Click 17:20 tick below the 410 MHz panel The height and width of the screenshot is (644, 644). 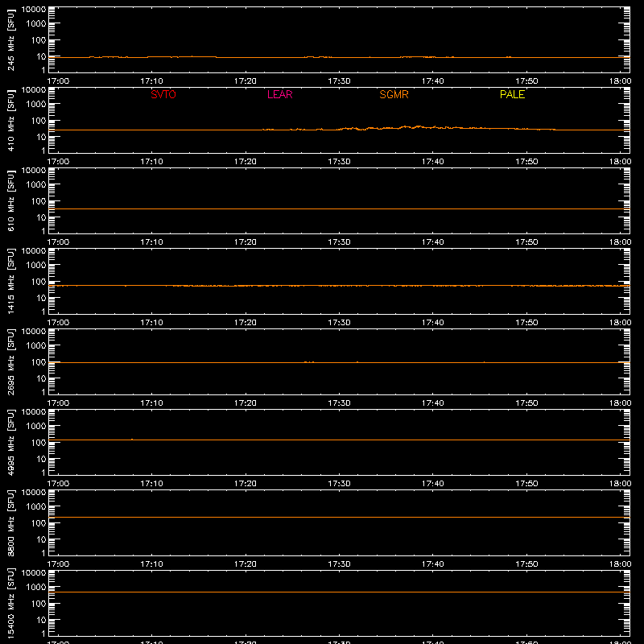pyautogui.click(x=246, y=162)
